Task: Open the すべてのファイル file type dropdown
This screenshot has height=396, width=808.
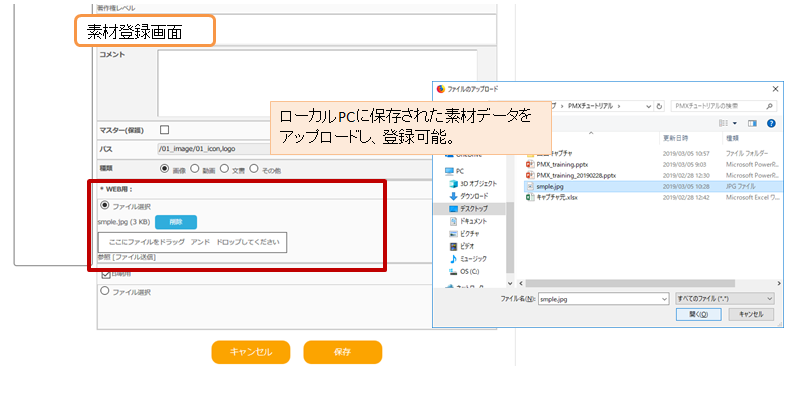Action: coord(725,299)
